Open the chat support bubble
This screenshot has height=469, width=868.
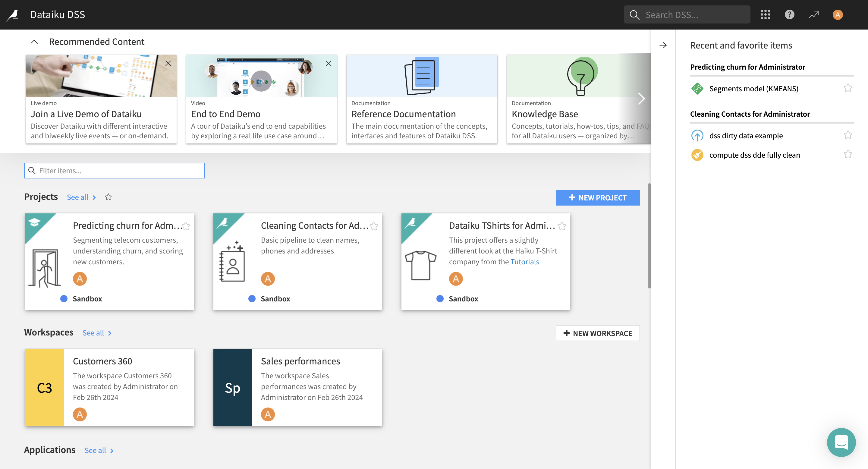(841, 442)
